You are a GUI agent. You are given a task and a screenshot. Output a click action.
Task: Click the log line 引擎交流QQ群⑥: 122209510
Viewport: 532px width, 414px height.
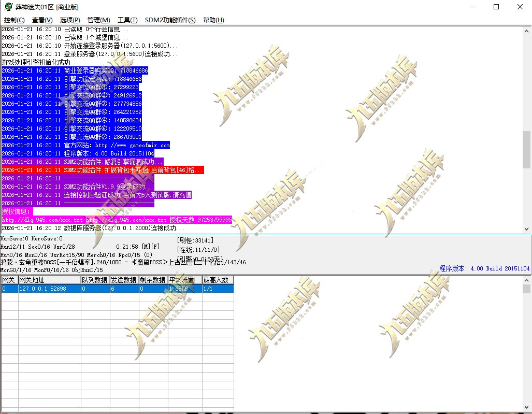[x=72, y=129]
